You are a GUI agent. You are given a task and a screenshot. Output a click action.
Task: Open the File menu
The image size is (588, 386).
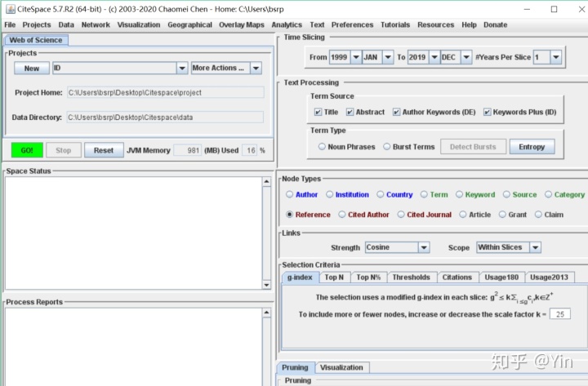tap(10, 24)
